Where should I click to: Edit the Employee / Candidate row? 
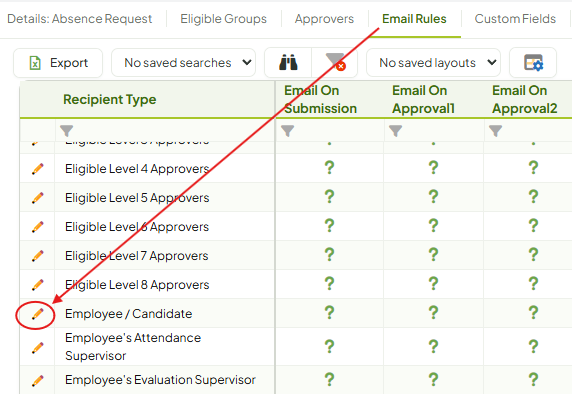[38, 314]
